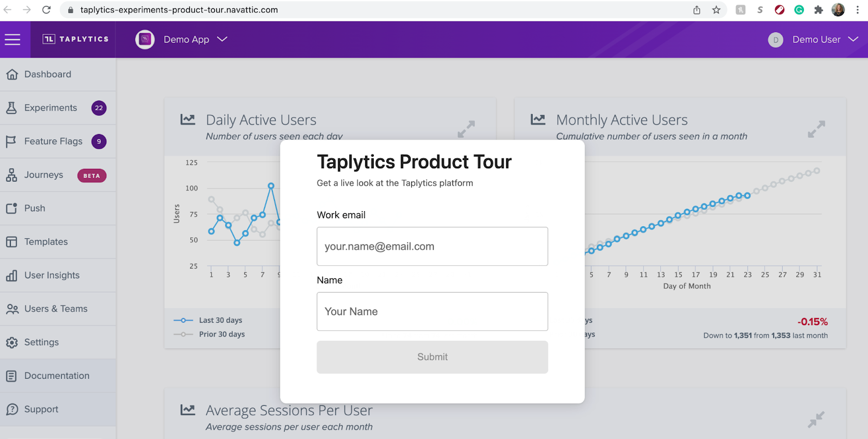Viewport: 868px width, 439px height.
Task: Open Support in the sidebar
Action: coord(58,410)
